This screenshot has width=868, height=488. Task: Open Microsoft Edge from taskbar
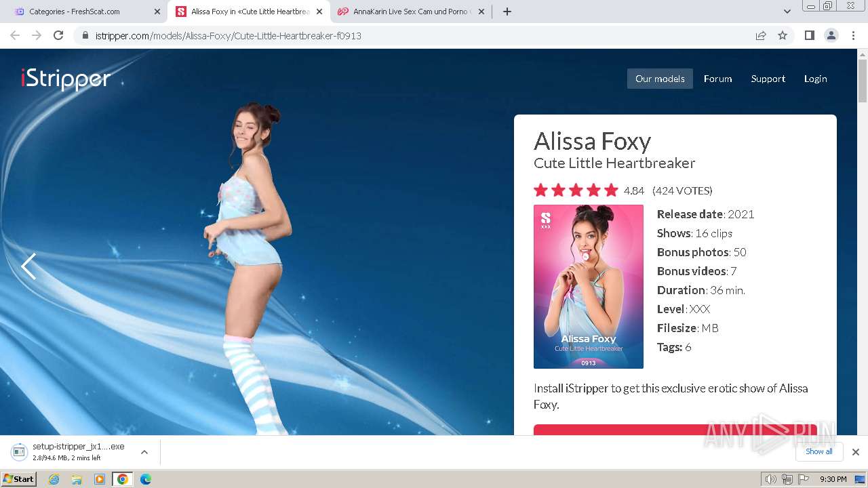[x=146, y=479]
